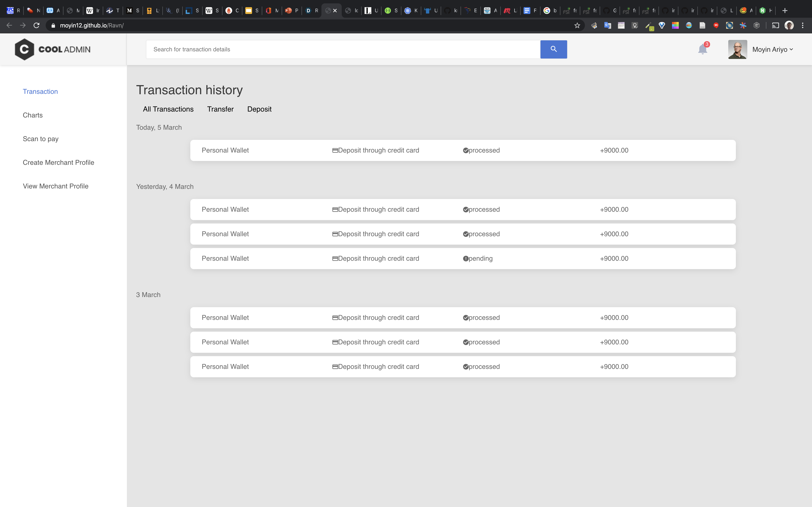Reload the page using refresh icon

tap(37, 26)
